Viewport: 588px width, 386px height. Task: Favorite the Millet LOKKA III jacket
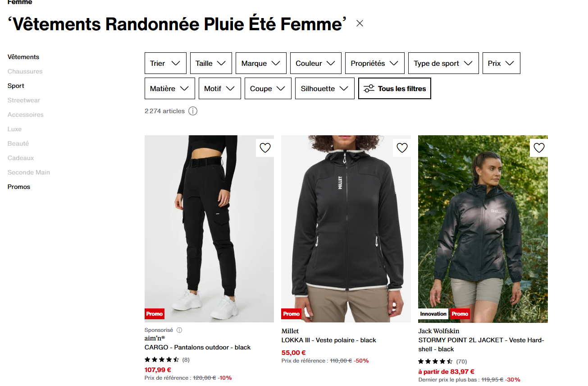[402, 148]
